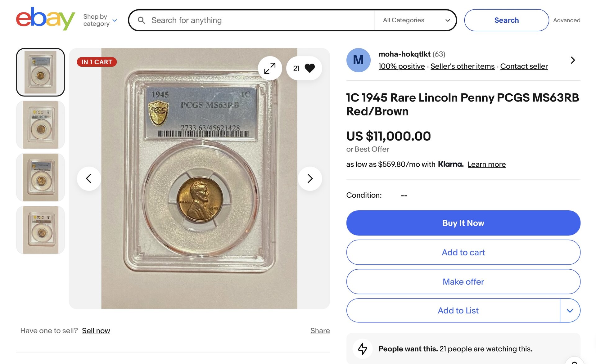Viewport: 596px width, 364px height.
Task: Open the Make offer dialog
Action: [463, 282]
